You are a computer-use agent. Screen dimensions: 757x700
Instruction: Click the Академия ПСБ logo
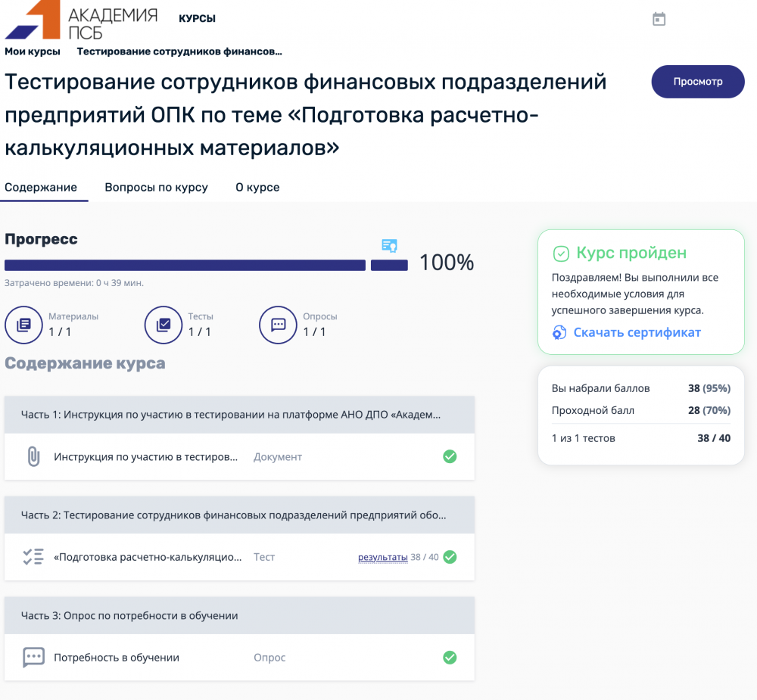(81, 20)
